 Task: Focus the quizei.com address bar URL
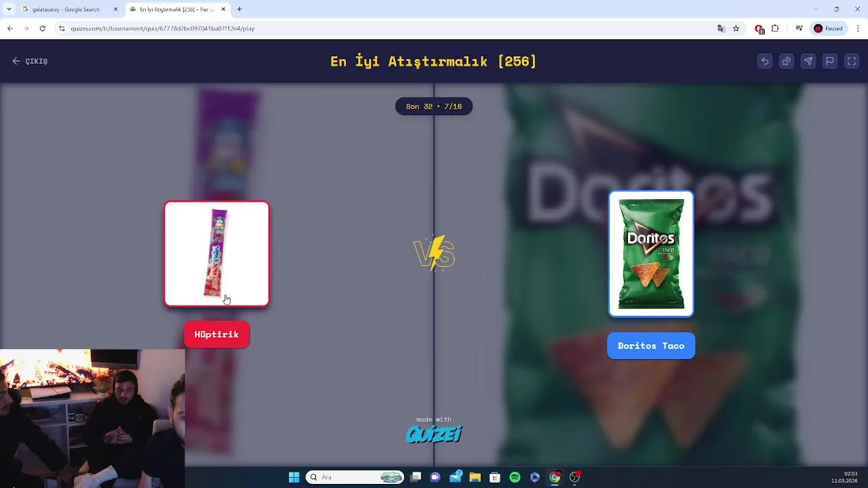click(x=163, y=28)
